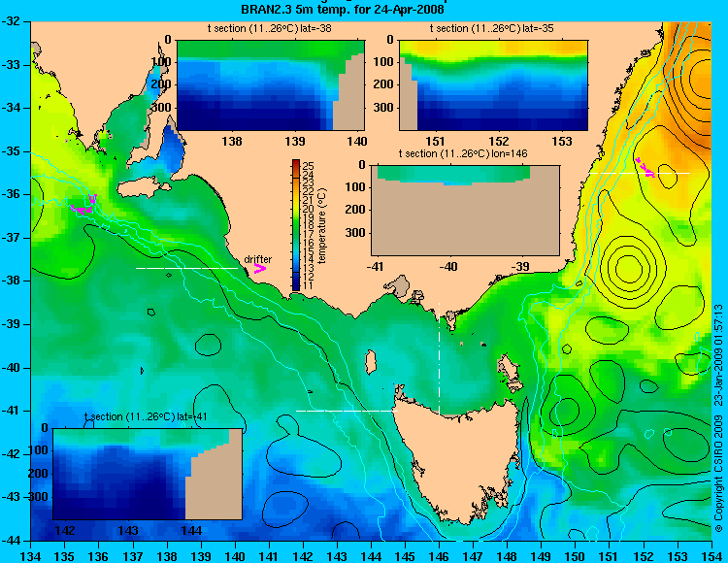Image resolution: width=728 pixels, height=563 pixels.
Task: Click the "300" depth label on the lat=-35 inset
Action: tap(383, 108)
